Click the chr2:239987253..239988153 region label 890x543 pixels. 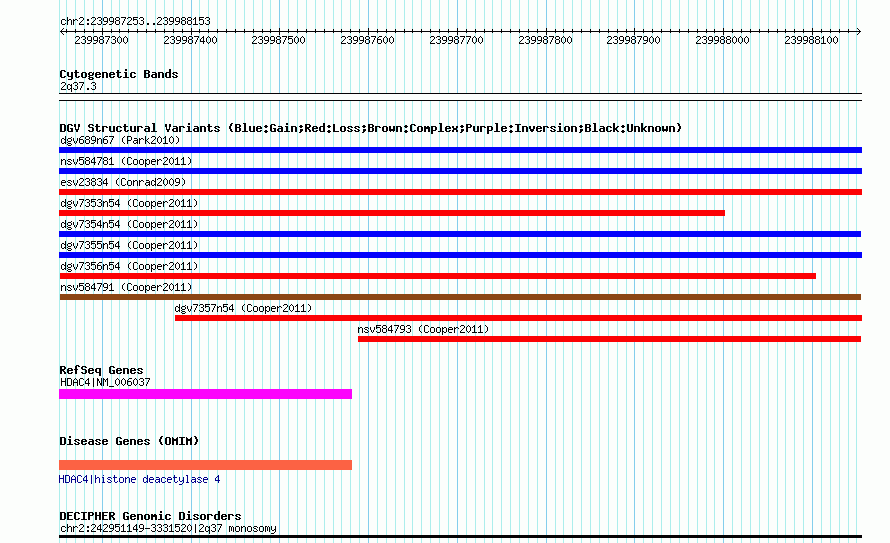pos(135,21)
